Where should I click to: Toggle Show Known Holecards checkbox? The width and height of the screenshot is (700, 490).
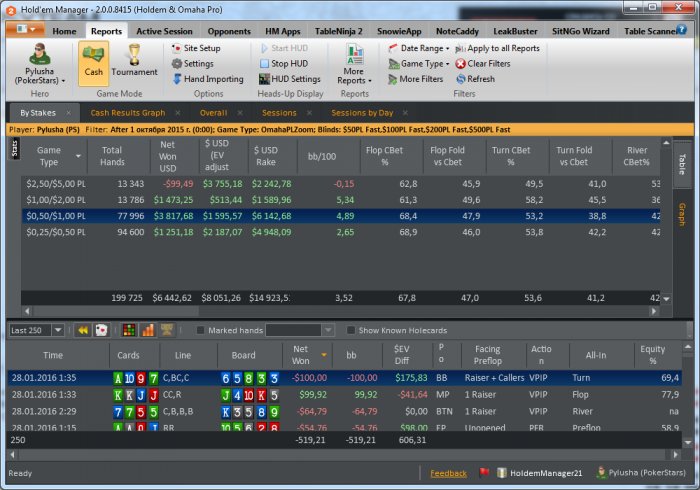[351, 330]
